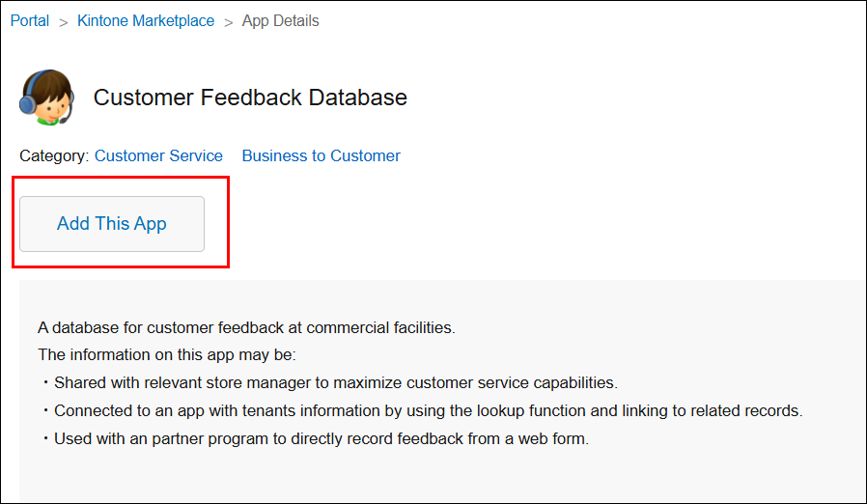Click the bullet about store manager sharing

[335, 382]
